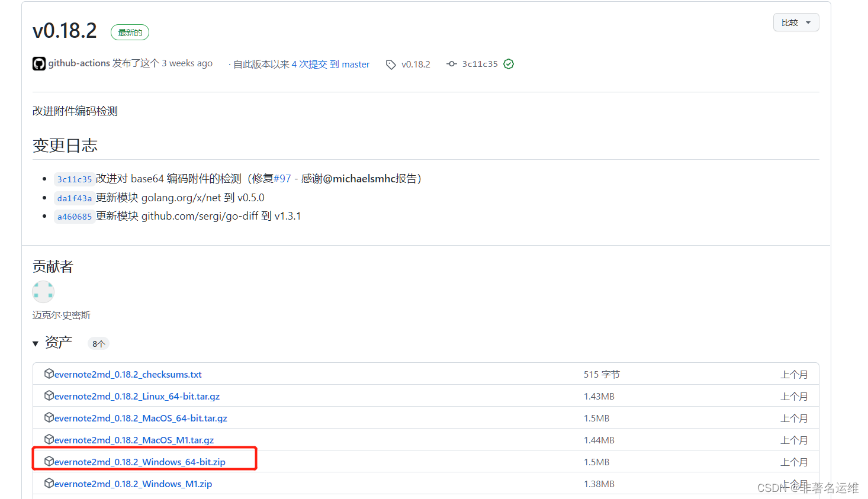The width and height of the screenshot is (868, 499).
Task: Click the 8个 assets count badge
Action: point(98,344)
